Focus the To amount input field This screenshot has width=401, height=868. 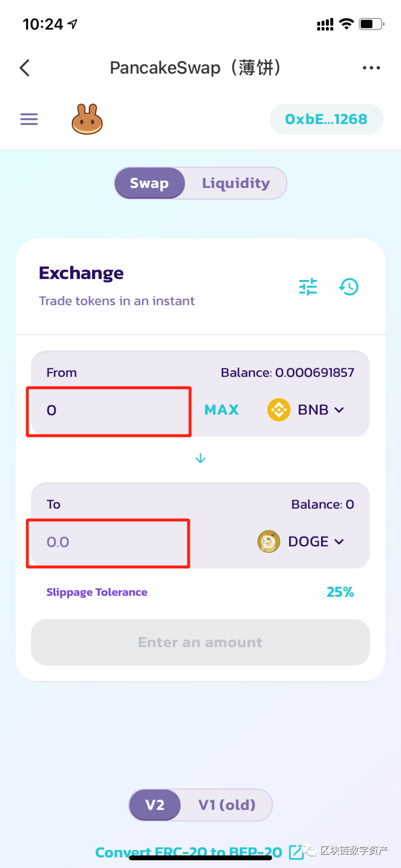(x=108, y=542)
